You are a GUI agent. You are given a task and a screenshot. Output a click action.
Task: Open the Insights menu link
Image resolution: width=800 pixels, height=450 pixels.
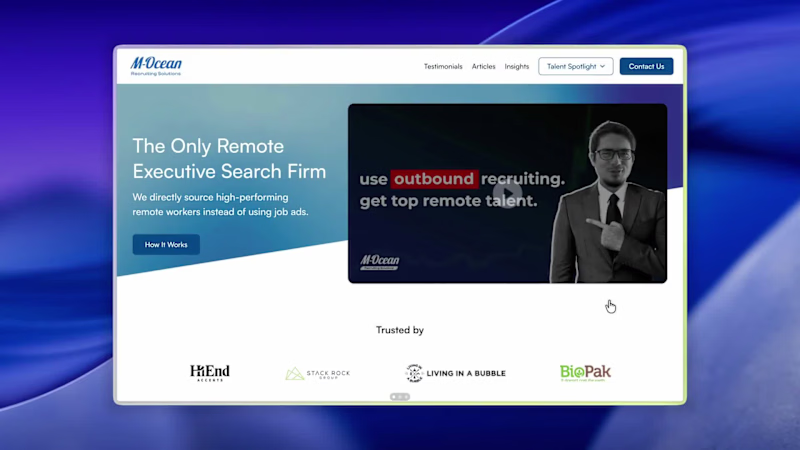pyautogui.click(x=517, y=66)
